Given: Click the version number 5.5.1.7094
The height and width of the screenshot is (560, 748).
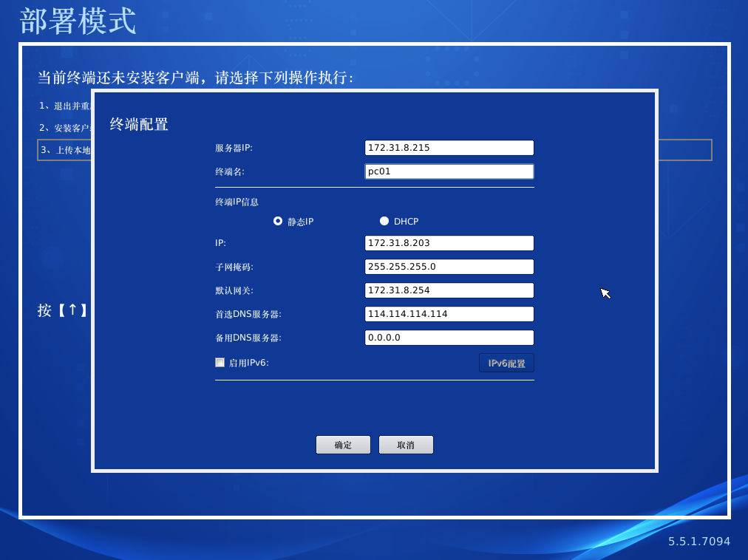Looking at the screenshot, I should coord(698,542).
